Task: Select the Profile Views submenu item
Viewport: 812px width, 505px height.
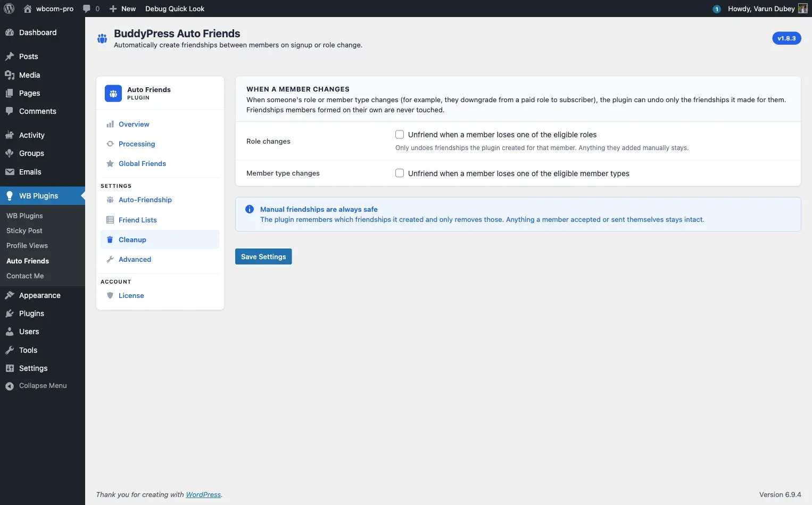Action: pyautogui.click(x=27, y=245)
